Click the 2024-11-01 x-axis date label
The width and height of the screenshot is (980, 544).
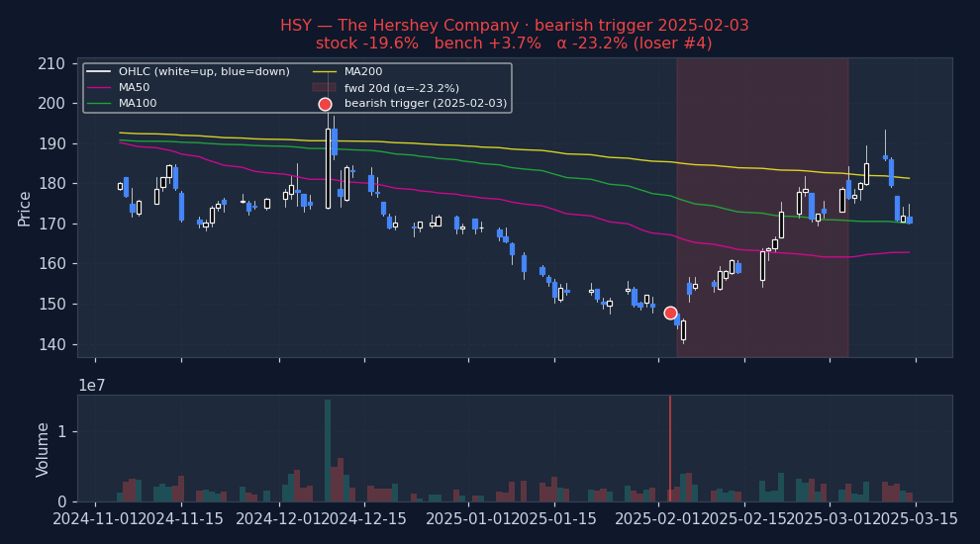pyautogui.click(x=96, y=519)
